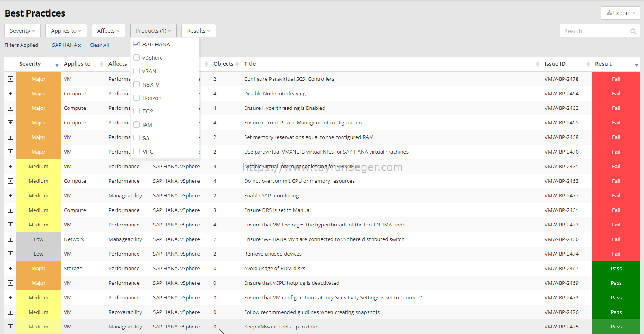Image resolution: width=644 pixels, height=334 pixels.
Task: Open the Severity filter dropdown
Action: click(x=22, y=31)
